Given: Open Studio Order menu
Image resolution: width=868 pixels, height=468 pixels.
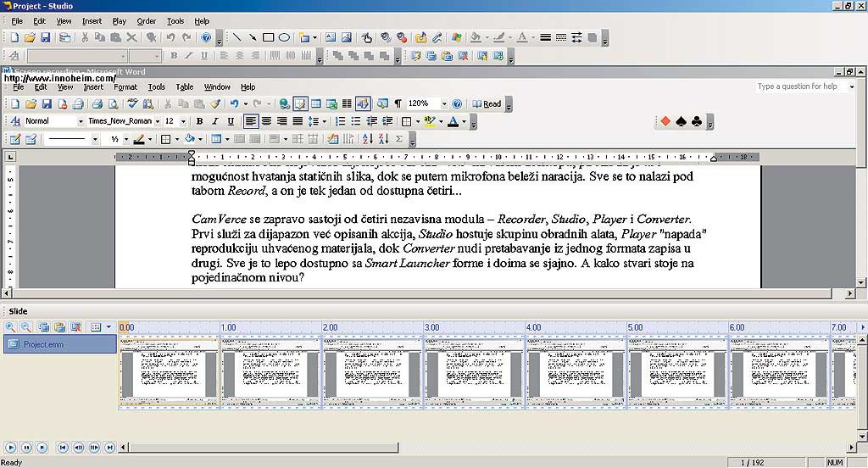Looking at the screenshot, I should [x=146, y=21].
